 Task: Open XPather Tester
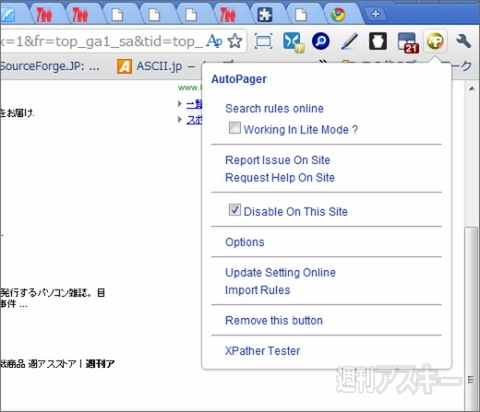263,351
